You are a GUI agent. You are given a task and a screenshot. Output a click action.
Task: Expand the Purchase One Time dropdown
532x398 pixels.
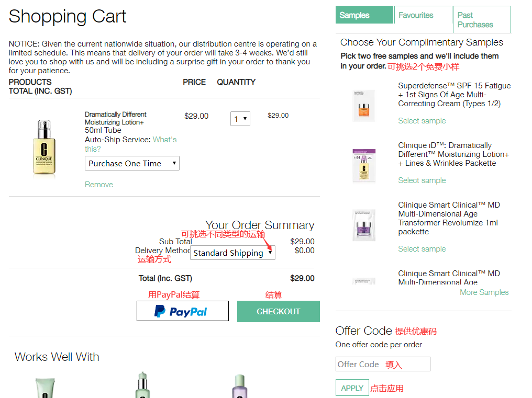pyautogui.click(x=132, y=163)
